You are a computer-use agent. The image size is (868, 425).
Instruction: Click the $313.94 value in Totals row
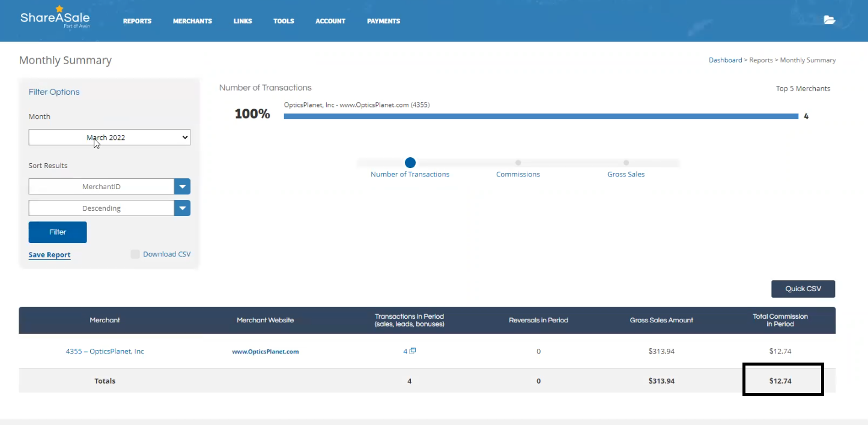tap(661, 381)
